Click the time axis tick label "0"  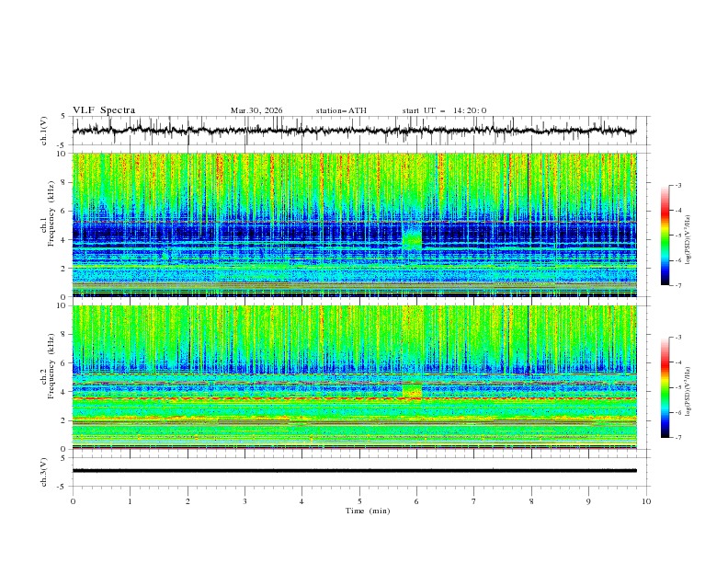73,501
